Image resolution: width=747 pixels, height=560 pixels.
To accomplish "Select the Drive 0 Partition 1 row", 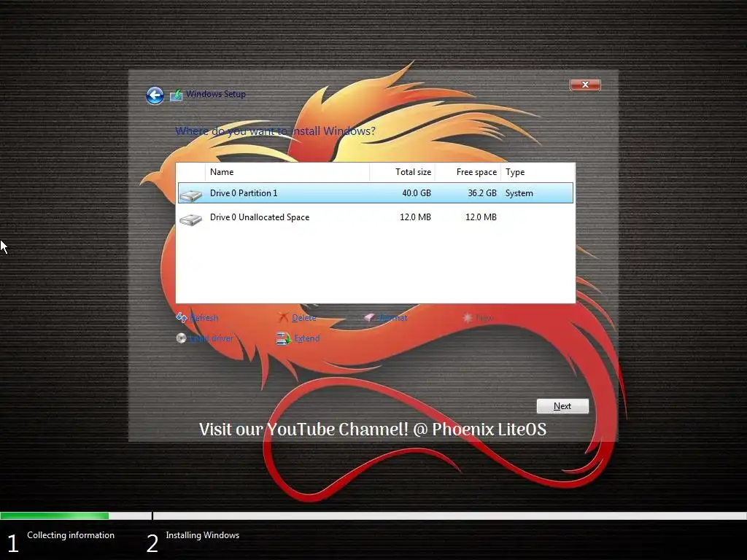I will pos(376,192).
